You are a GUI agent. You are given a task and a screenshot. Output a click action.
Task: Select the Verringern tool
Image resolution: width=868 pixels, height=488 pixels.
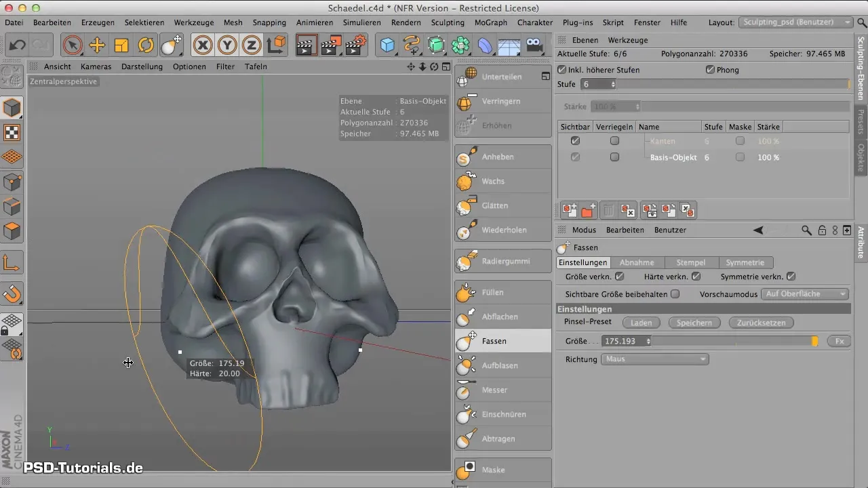[503, 101]
